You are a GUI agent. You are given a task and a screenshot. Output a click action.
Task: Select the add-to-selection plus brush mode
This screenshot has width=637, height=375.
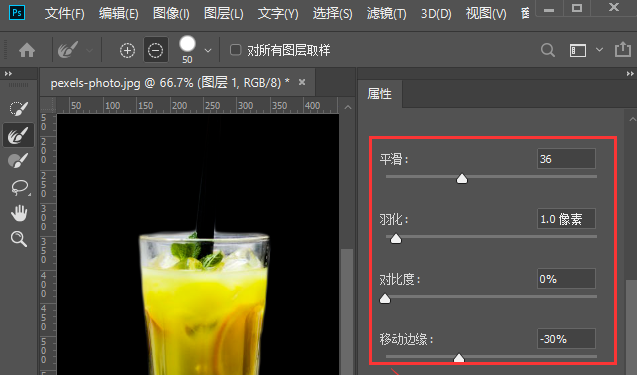(127, 50)
